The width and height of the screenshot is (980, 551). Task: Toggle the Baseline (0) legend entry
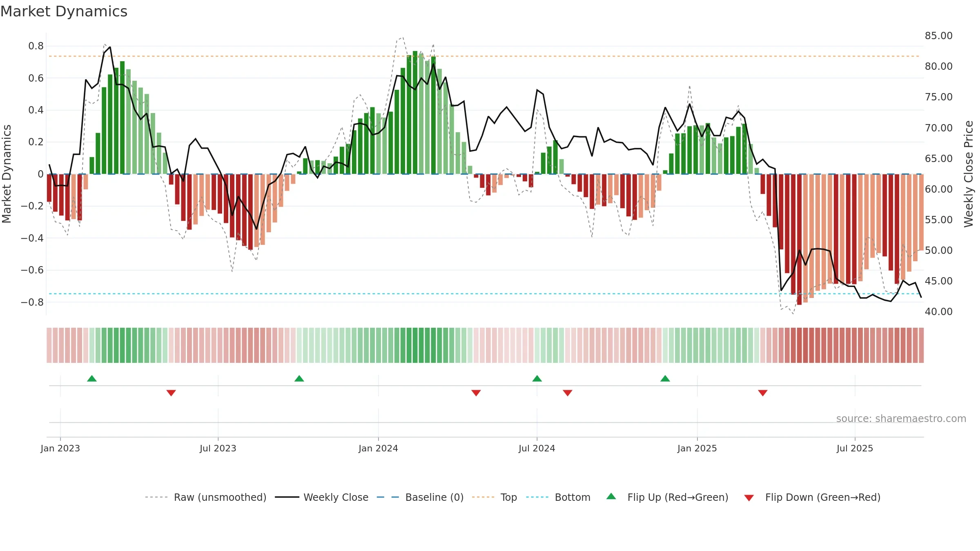pos(420,498)
